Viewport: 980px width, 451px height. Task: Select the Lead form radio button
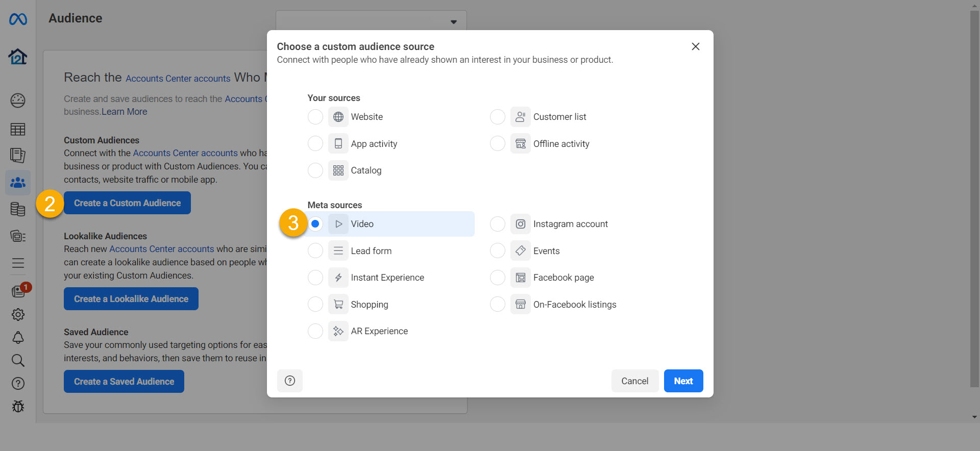(315, 251)
